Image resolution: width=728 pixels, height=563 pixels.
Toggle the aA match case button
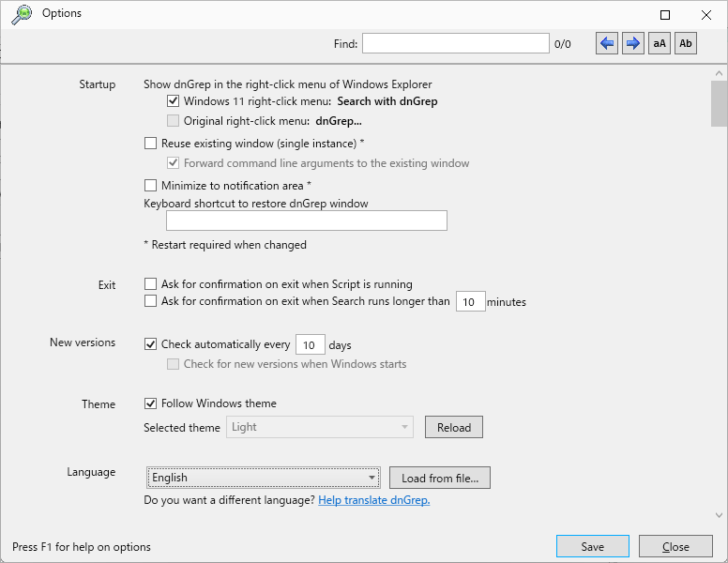point(660,44)
